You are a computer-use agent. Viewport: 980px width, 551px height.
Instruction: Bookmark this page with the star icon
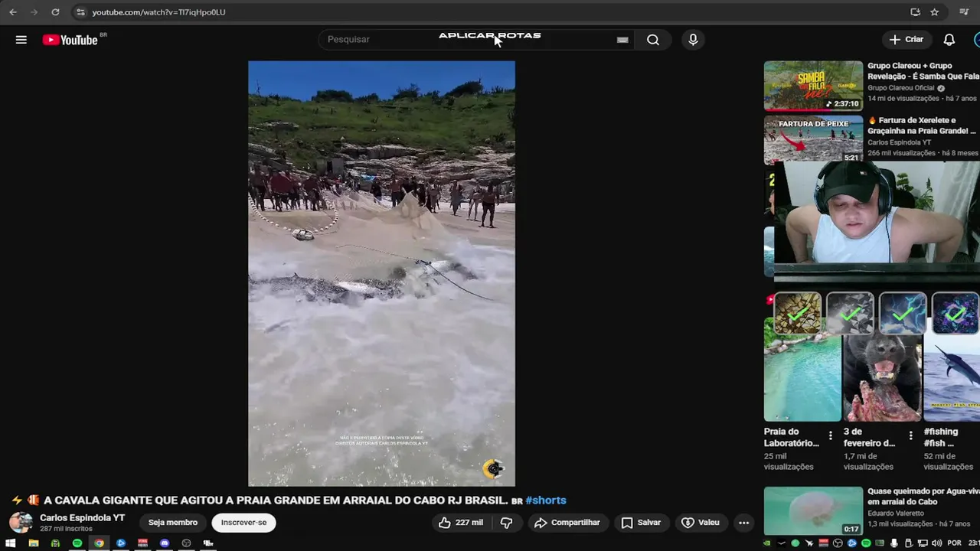(935, 12)
